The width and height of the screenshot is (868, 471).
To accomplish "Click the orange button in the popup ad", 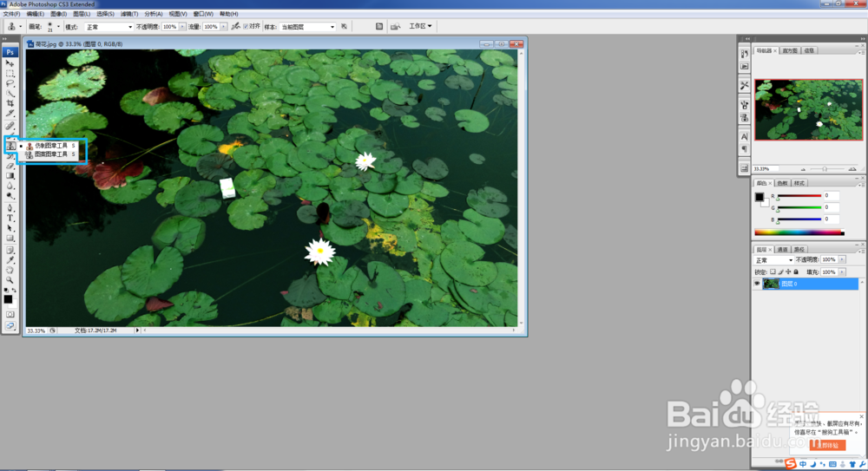I will [827, 445].
